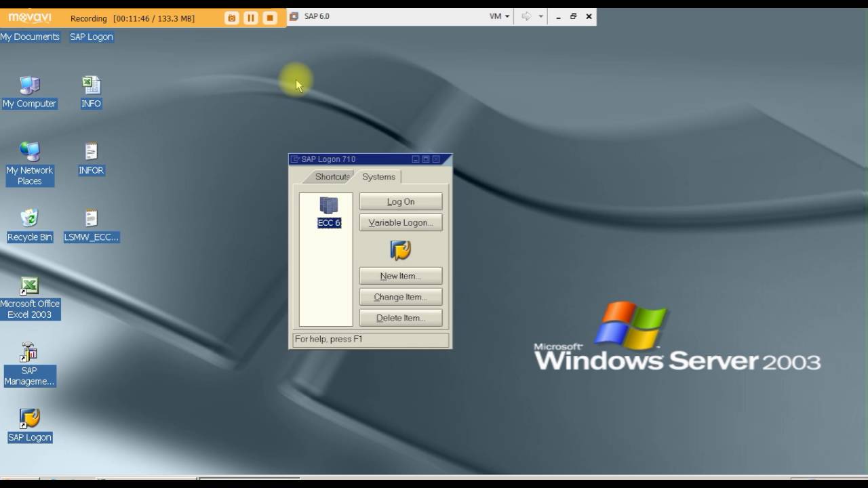Restore the VM window size
This screenshot has height=488, width=868.
click(x=573, y=16)
